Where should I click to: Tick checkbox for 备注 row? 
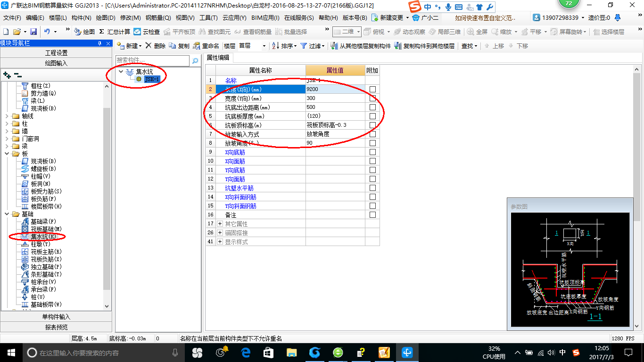372,214
